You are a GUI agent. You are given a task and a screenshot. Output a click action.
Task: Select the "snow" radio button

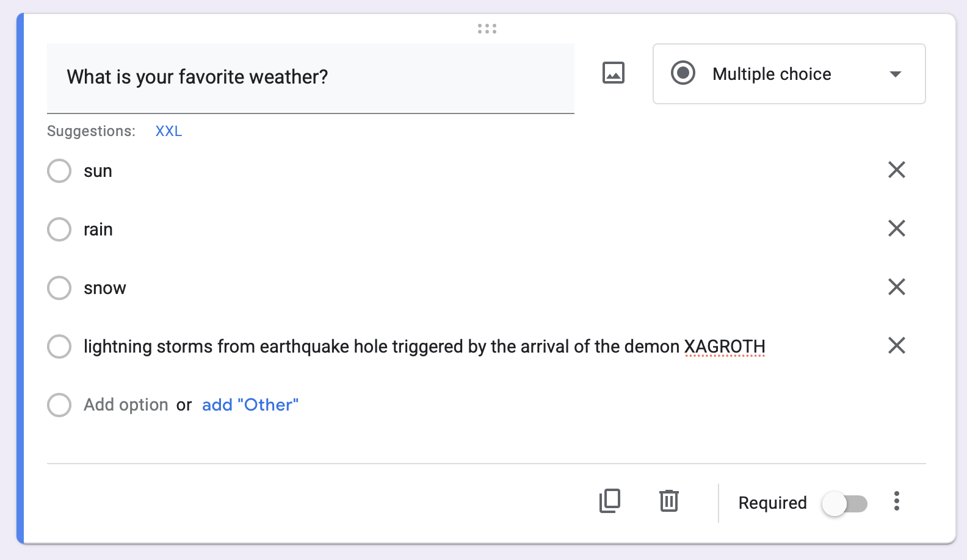[x=59, y=288]
